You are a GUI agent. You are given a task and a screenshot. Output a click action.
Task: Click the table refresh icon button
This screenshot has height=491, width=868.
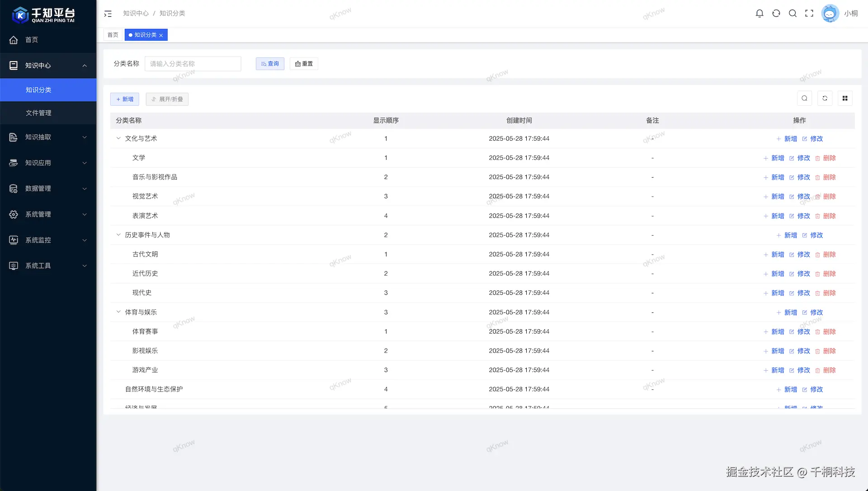[x=825, y=99]
